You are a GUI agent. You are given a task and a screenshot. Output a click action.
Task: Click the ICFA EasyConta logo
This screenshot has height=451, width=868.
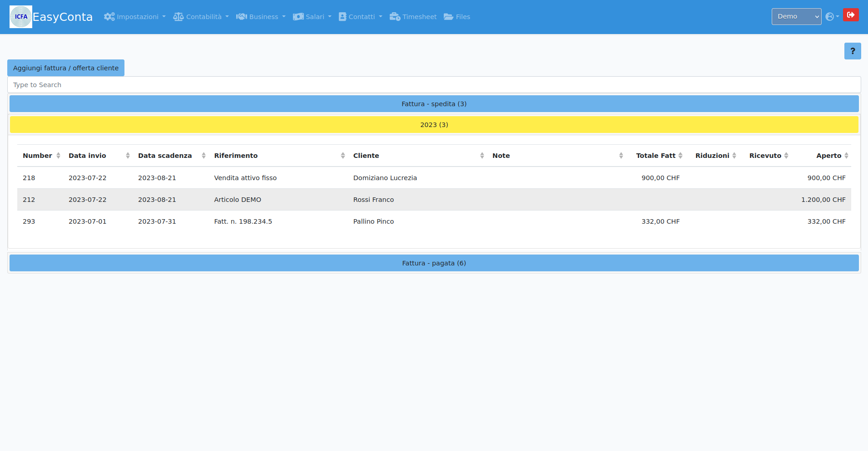tap(21, 17)
